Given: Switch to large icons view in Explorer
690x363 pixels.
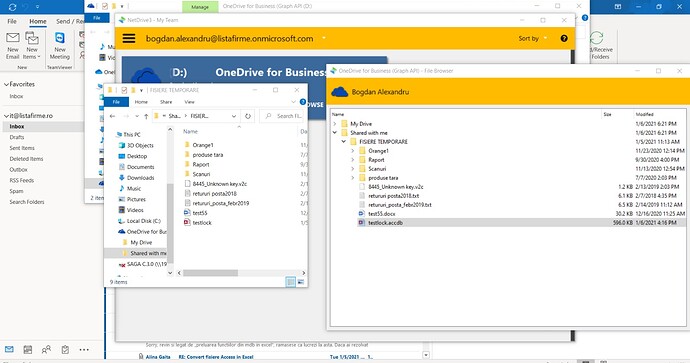Looking at the screenshot, I should click(x=301, y=282).
